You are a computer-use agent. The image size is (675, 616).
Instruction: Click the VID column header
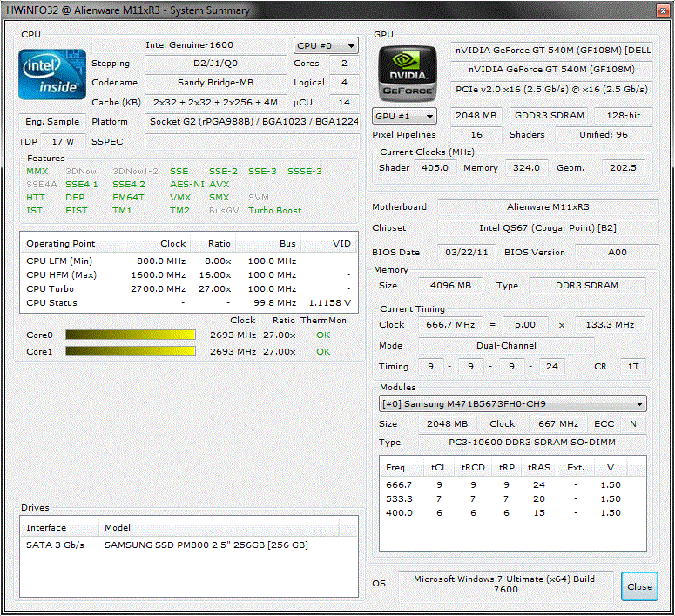[x=329, y=243]
